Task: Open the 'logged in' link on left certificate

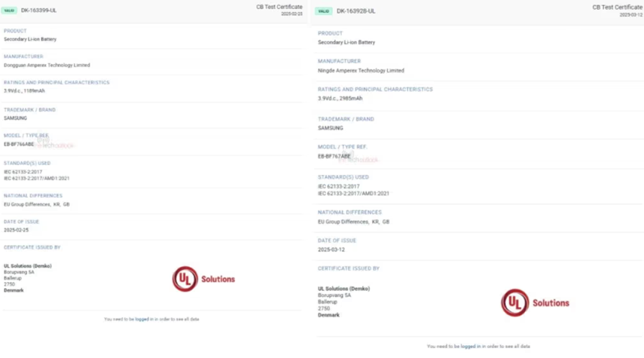Action: (143, 319)
